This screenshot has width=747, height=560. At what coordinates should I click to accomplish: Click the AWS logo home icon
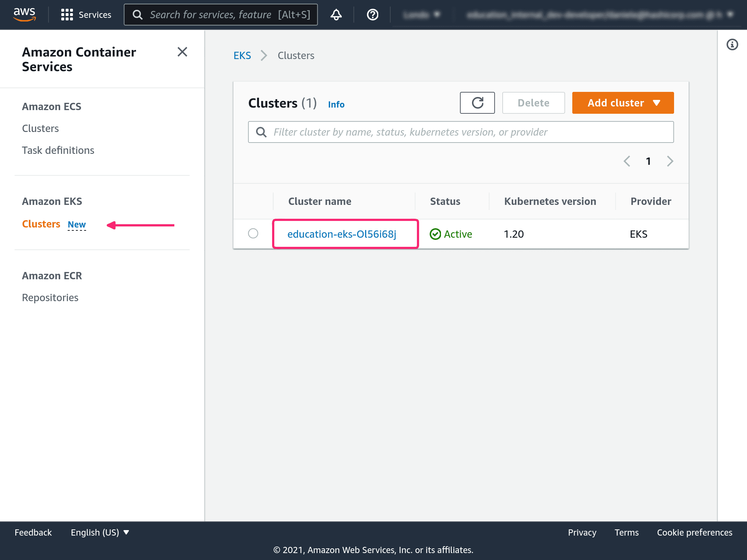tap(24, 15)
